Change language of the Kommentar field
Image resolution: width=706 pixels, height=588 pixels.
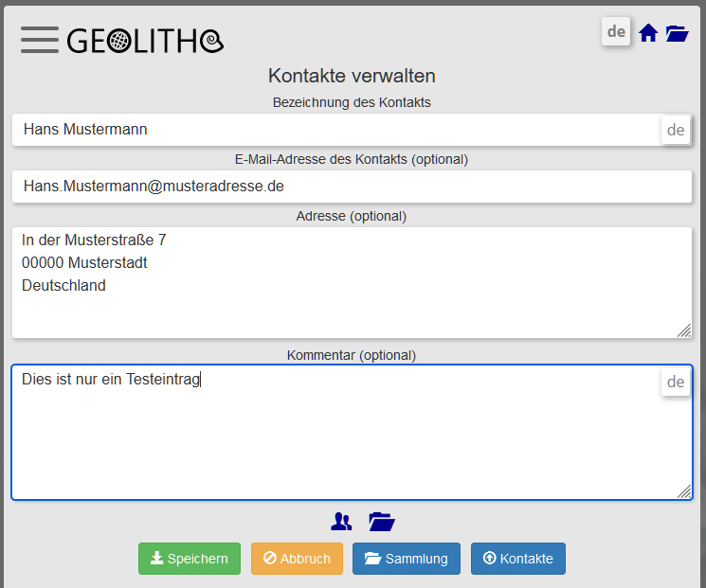pos(675,383)
